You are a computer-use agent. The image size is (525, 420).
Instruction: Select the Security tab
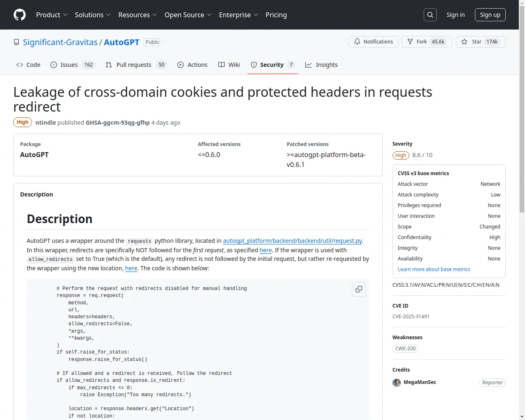[273, 65]
